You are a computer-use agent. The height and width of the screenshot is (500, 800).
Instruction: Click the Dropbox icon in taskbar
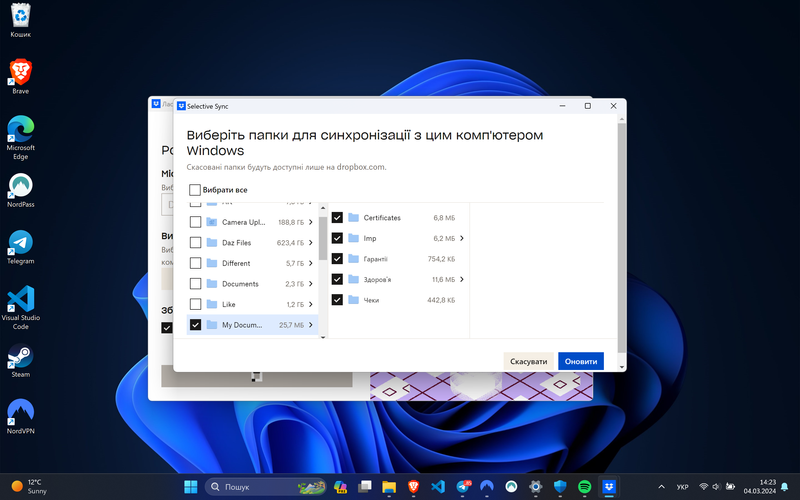click(610, 487)
